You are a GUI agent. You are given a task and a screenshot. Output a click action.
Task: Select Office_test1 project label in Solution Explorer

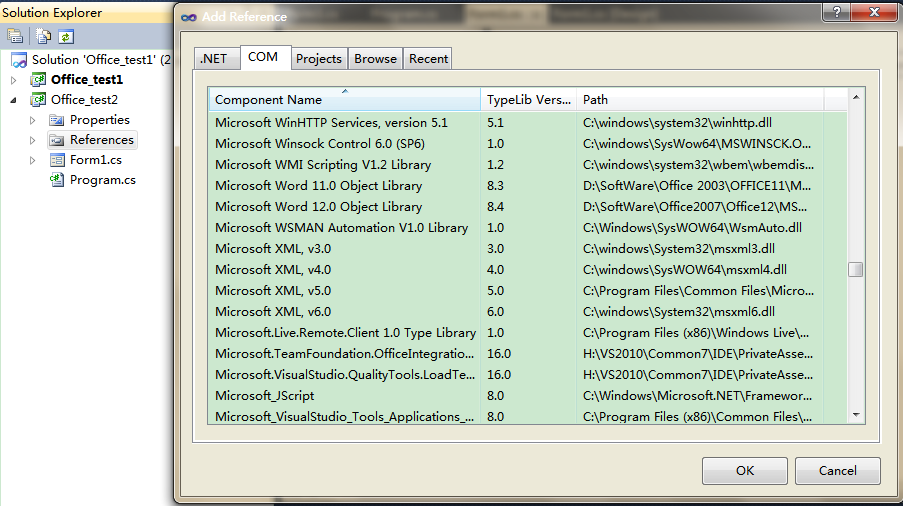coord(87,79)
